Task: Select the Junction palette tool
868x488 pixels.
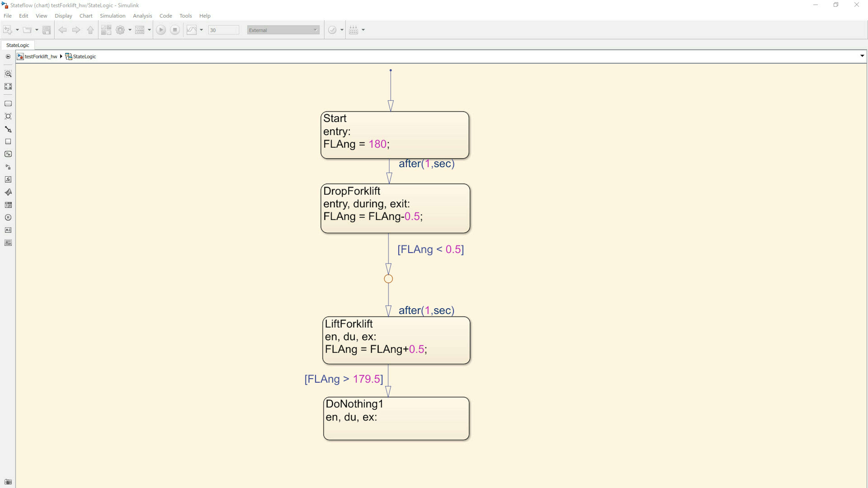Action: 8,116
